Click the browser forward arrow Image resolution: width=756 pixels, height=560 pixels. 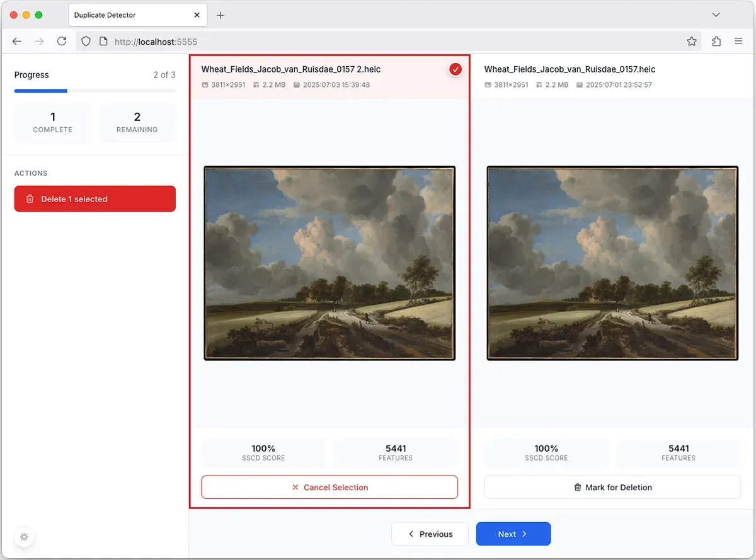click(x=39, y=42)
